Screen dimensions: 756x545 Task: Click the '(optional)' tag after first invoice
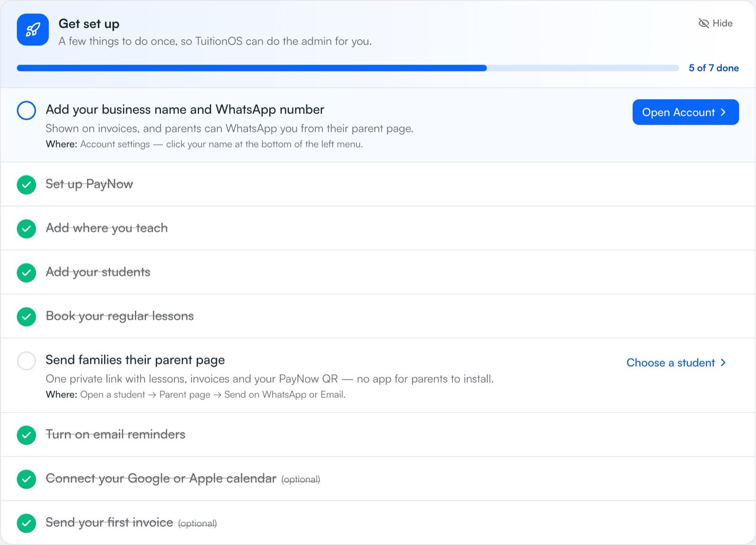(198, 523)
